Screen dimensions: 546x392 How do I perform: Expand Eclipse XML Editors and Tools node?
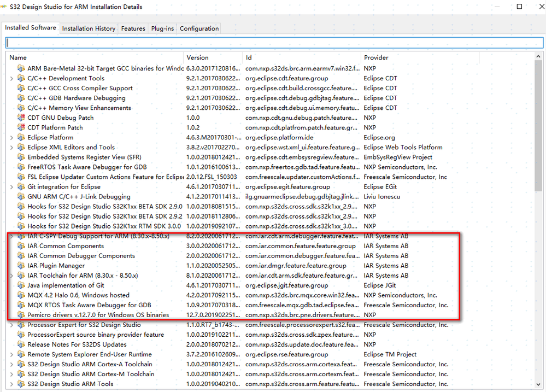(x=11, y=148)
